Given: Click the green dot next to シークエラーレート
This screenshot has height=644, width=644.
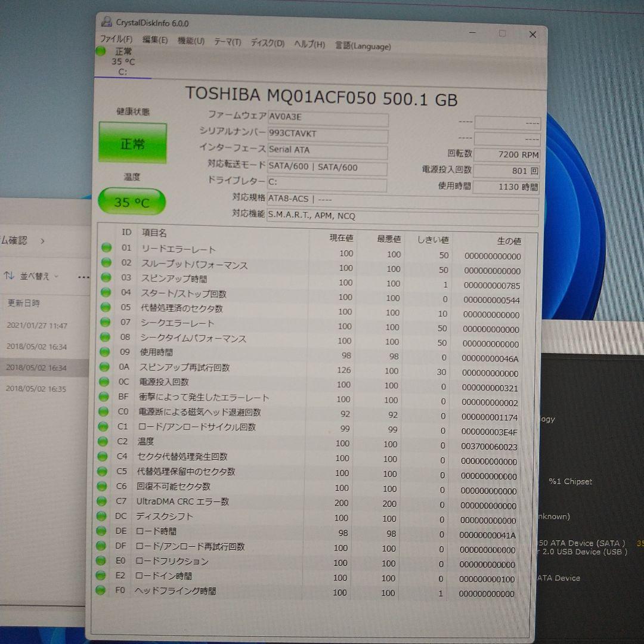Looking at the screenshot, I should (x=106, y=323).
